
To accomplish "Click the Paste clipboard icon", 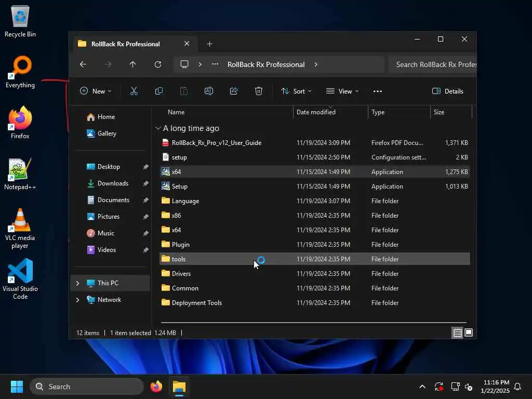I will point(183,91).
